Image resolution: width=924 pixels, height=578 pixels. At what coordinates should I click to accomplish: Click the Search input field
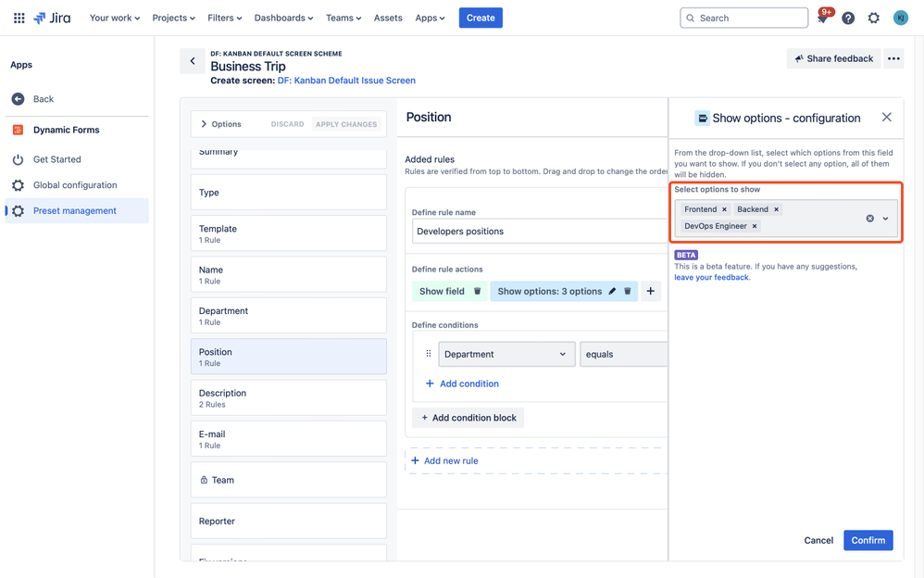[x=743, y=18]
